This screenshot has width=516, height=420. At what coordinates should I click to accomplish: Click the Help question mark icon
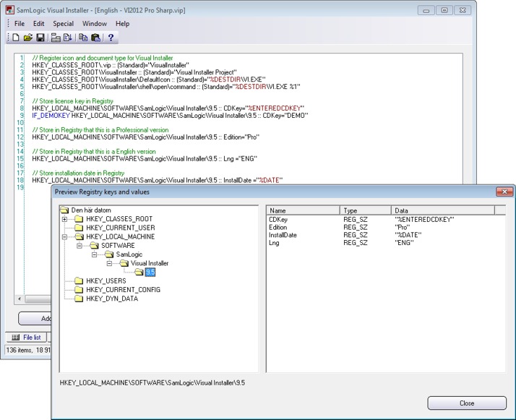click(x=111, y=38)
